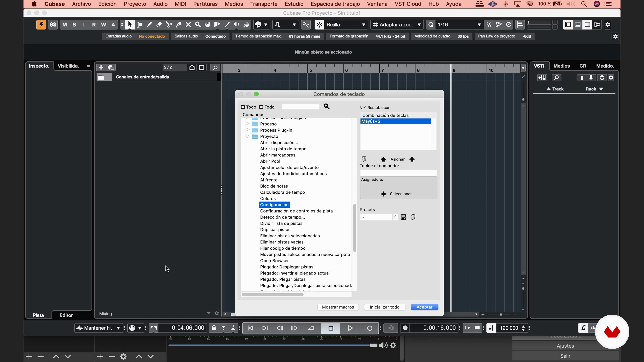Expand the Process Plug-in folder
Screen dimensions: 644x362
pyautogui.click(x=247, y=130)
